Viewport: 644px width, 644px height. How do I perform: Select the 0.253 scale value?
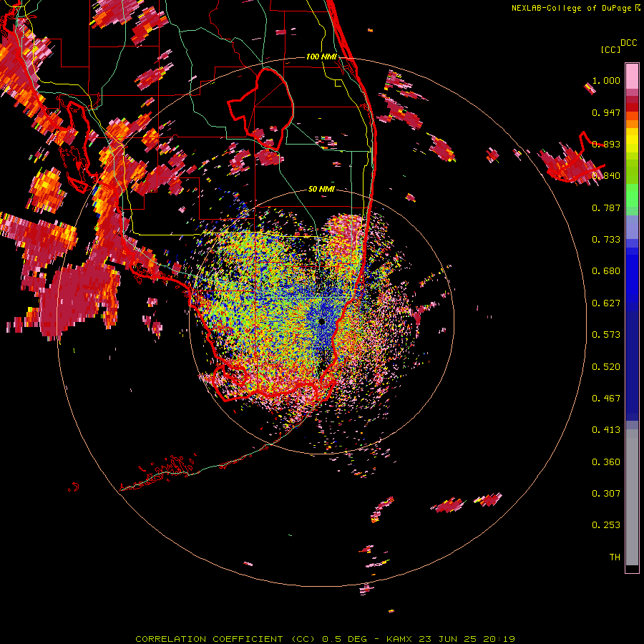pyautogui.click(x=606, y=525)
